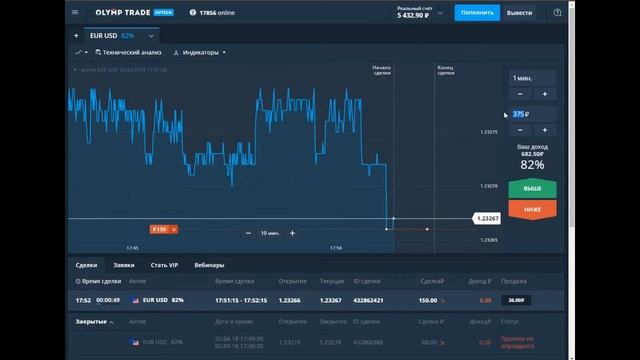Switch to the Сделки tab
Viewport: 640px width, 360px height.
pos(86,265)
